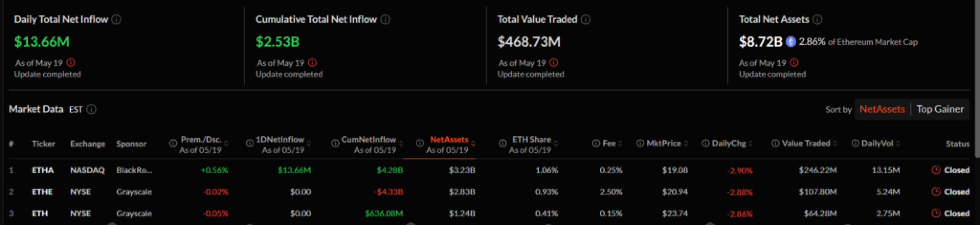Click the clock status icon in ETHA row
Image resolution: width=980 pixels, height=225 pixels.
936,170
